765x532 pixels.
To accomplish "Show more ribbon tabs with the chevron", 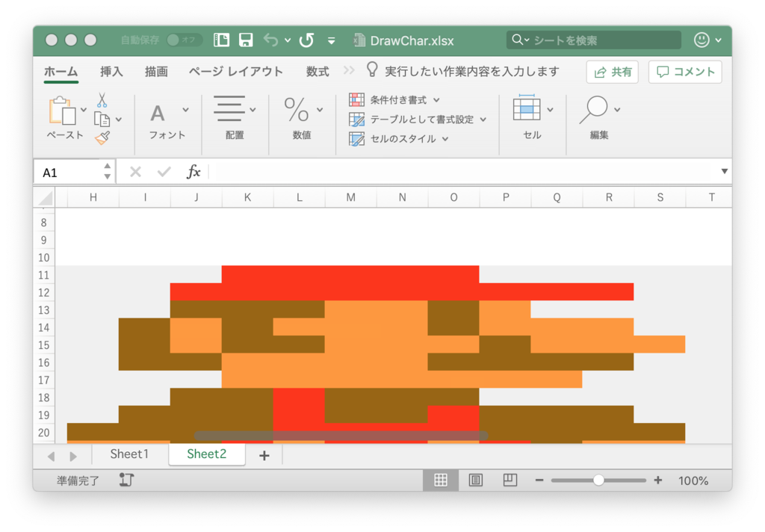I will 348,71.
